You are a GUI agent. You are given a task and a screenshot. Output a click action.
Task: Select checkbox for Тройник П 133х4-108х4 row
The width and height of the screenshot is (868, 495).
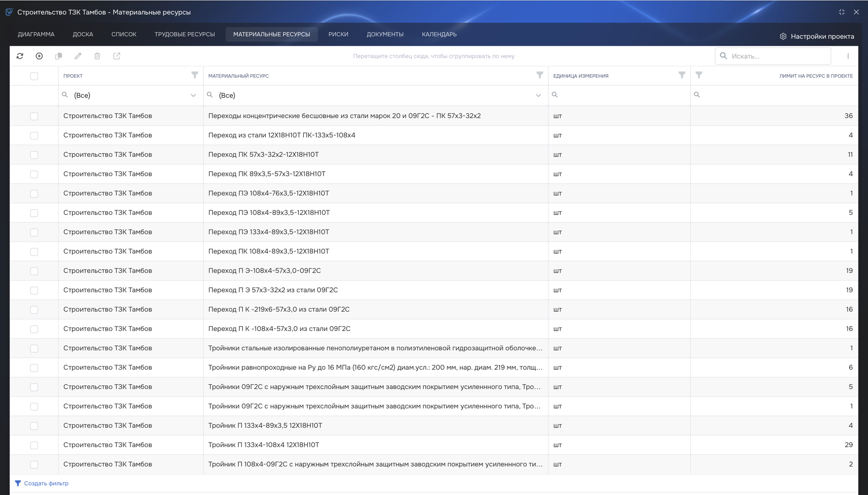pos(34,445)
